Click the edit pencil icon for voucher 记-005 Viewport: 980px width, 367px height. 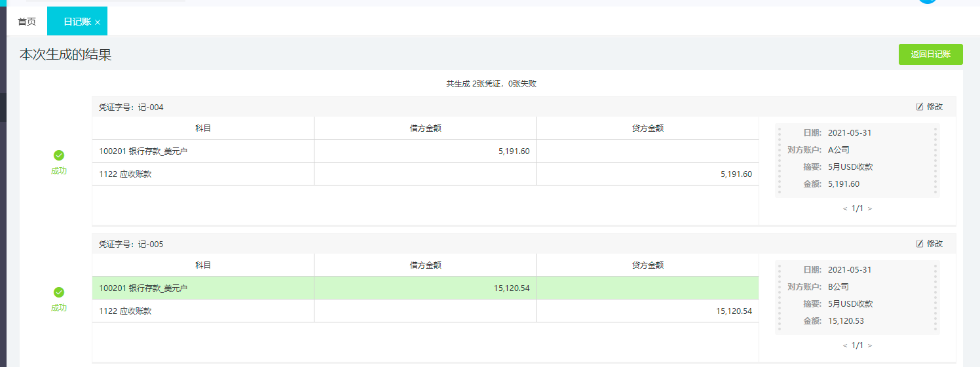click(x=920, y=244)
